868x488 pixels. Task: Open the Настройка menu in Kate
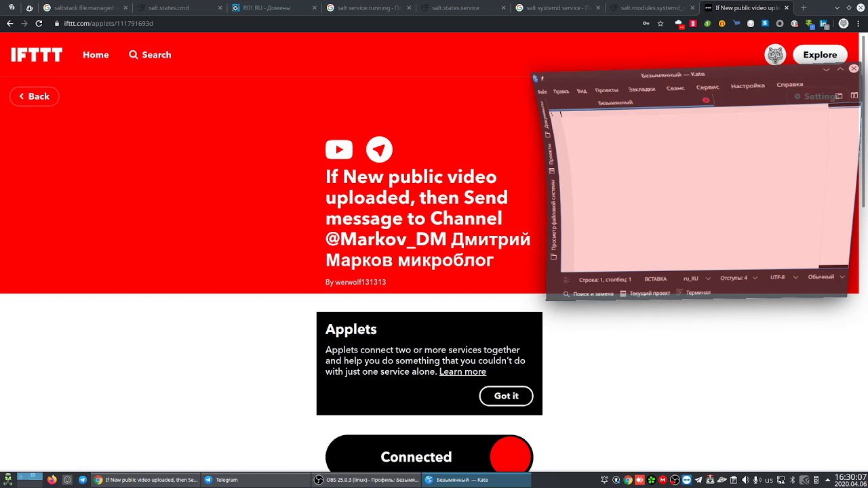[747, 85]
